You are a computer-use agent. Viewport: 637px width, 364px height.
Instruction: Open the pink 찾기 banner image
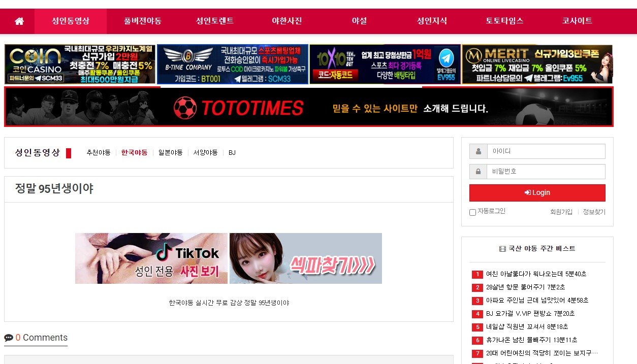click(x=306, y=258)
